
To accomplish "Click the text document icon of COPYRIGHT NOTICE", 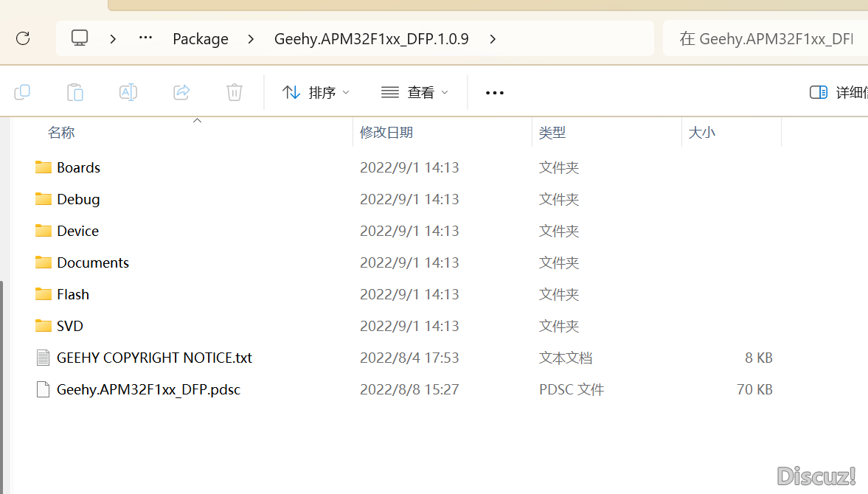I will 44,358.
